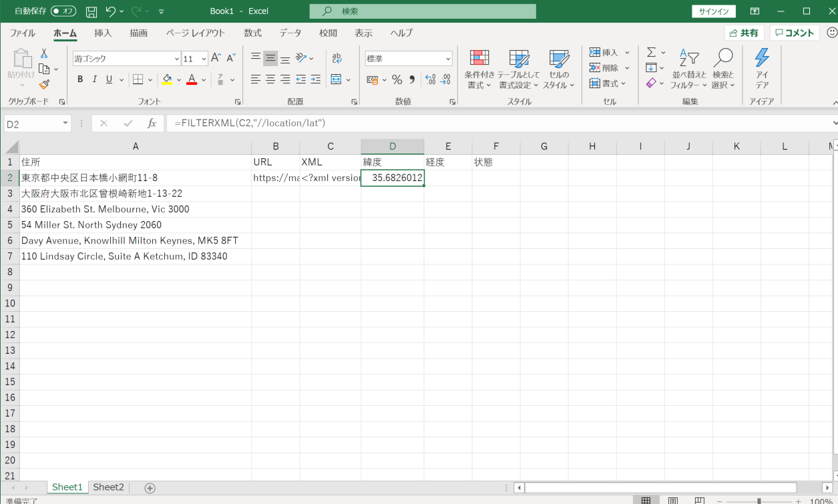Image resolution: width=838 pixels, height=504 pixels.
Task: Click Decrease Decimal icon
Action: click(x=446, y=79)
